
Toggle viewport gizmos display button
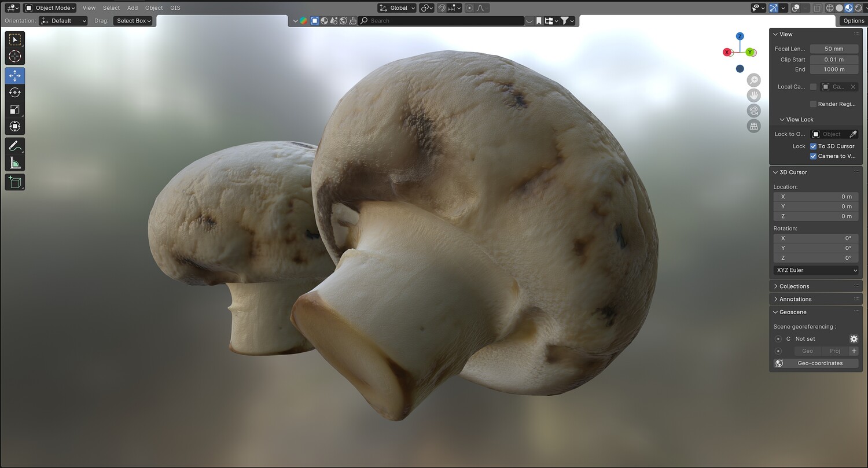(x=774, y=8)
